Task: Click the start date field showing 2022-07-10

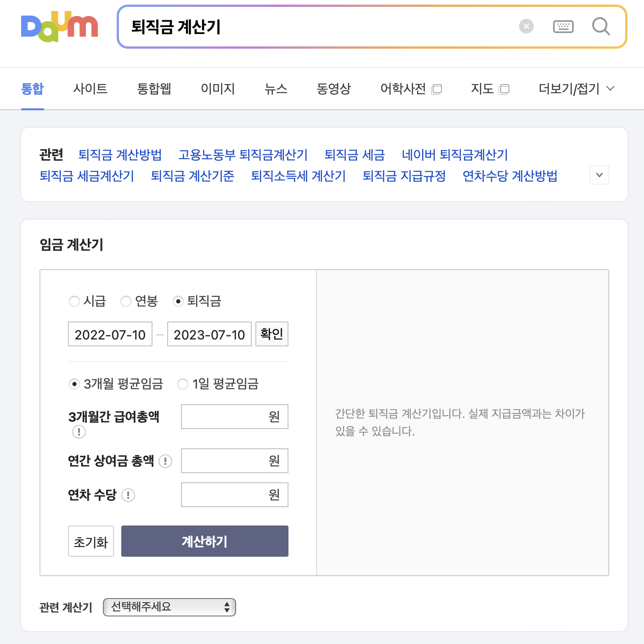Action: 110,334
